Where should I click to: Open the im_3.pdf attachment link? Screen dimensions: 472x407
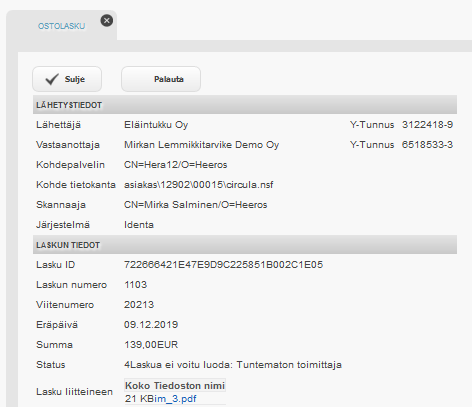(177, 399)
